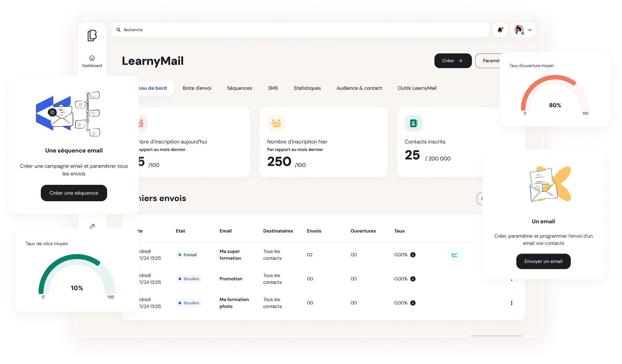Open the Audience & contact tab
This screenshot has width=622, height=364.
[x=359, y=88]
